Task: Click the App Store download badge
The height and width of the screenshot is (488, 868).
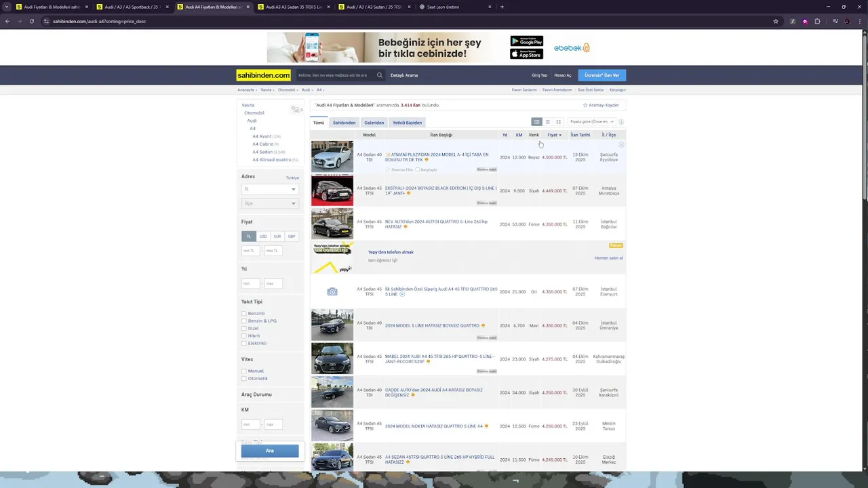Action: (527, 54)
